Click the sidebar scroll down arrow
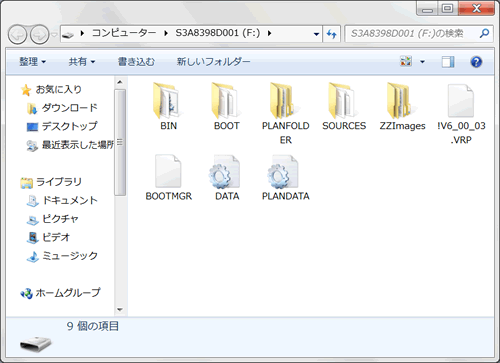The image size is (500, 363). 120,310
